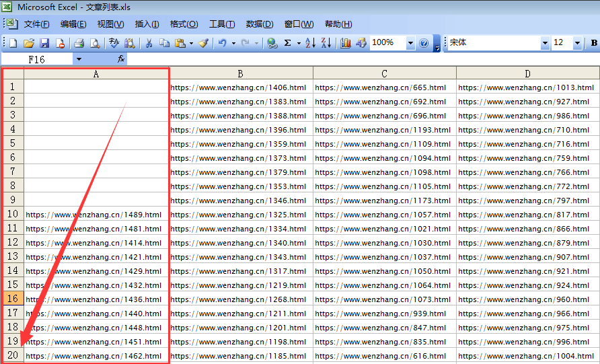This screenshot has width=600, height=364.
Task: Click the Paste clipboard icon
Action: [180, 43]
